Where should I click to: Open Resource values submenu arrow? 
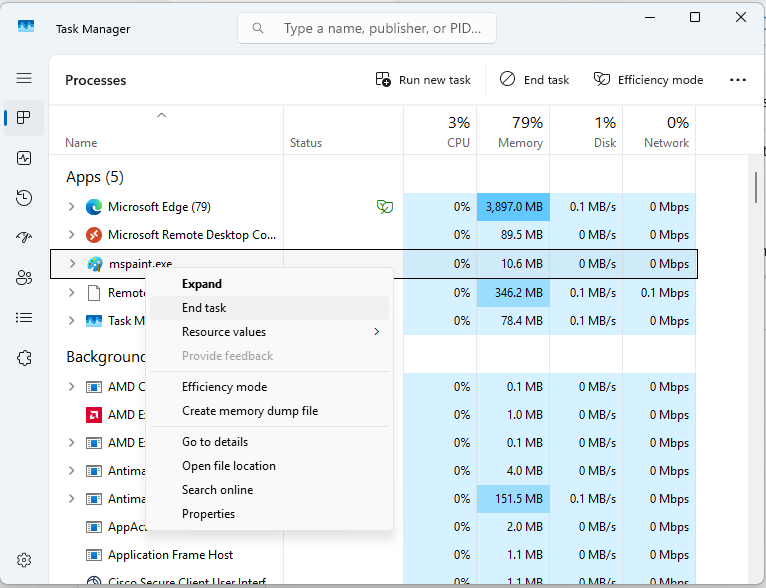377,332
